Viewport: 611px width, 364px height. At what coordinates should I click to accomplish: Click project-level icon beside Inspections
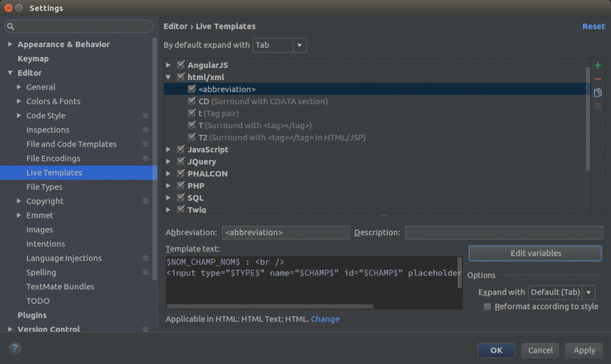click(x=146, y=129)
